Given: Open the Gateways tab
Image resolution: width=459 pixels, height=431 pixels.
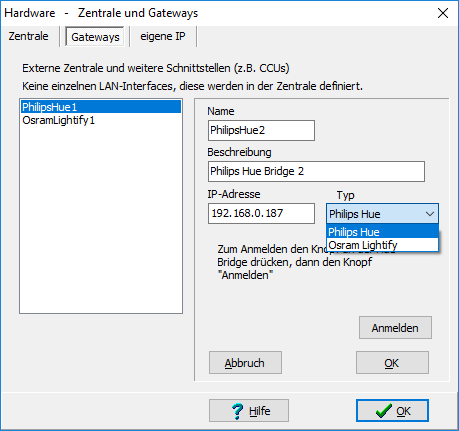Looking at the screenshot, I should (95, 37).
